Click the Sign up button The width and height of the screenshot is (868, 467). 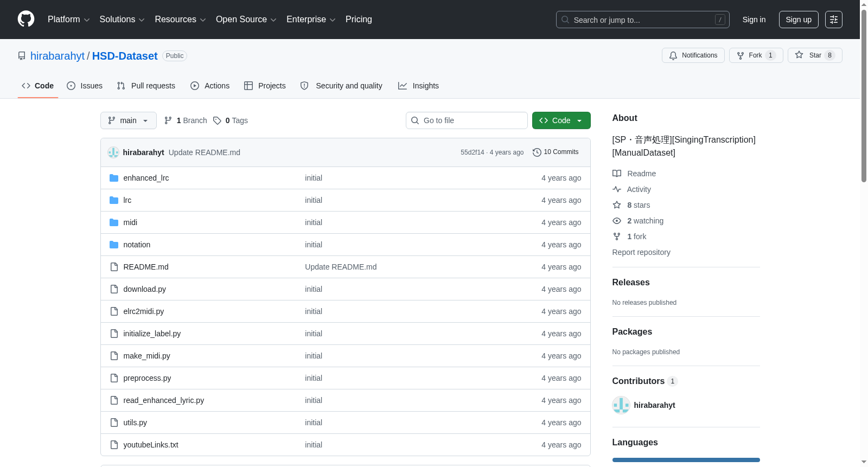pyautogui.click(x=799, y=20)
